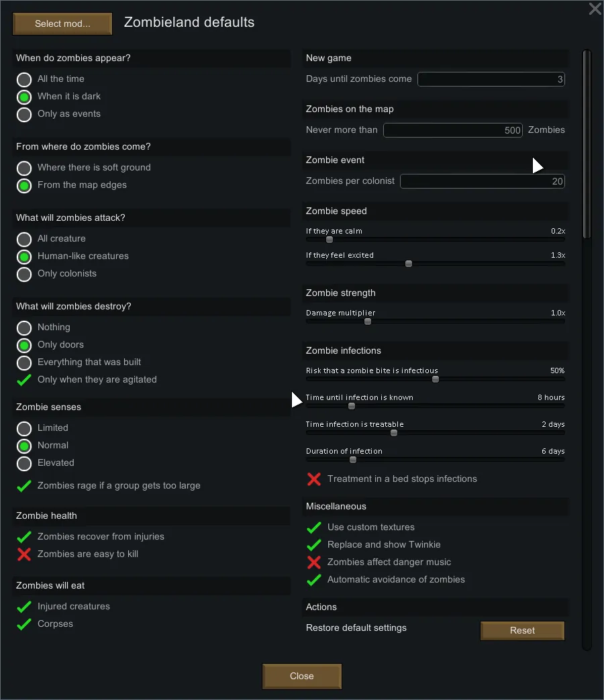Viewport: 604px width, 700px height.
Task: Click the 'Days until zombies come' input field
Action: 491,79
